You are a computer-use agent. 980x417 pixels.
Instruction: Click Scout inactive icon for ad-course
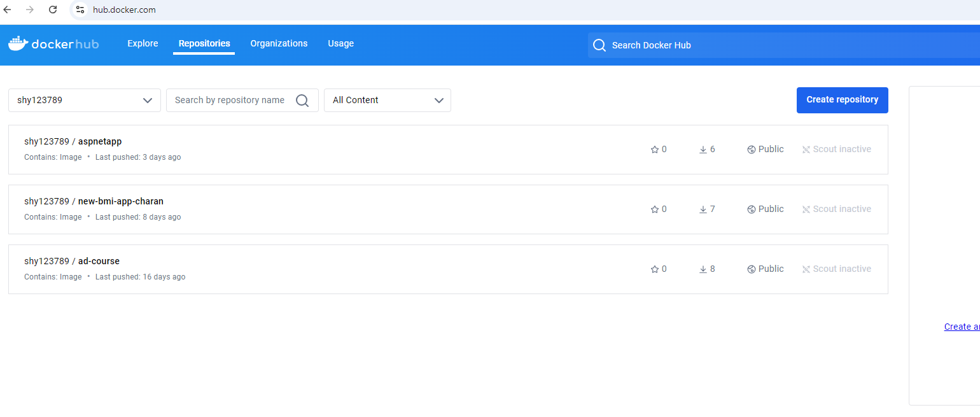coord(806,269)
